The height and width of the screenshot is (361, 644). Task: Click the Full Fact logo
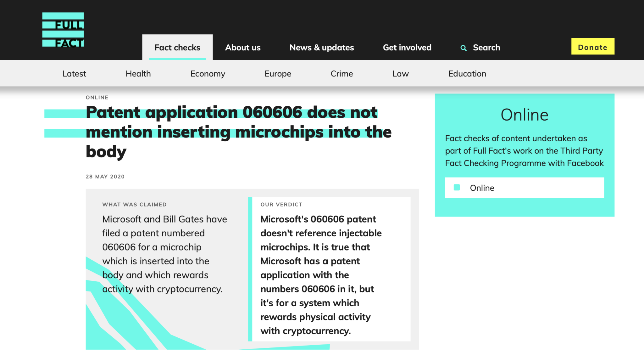(63, 30)
